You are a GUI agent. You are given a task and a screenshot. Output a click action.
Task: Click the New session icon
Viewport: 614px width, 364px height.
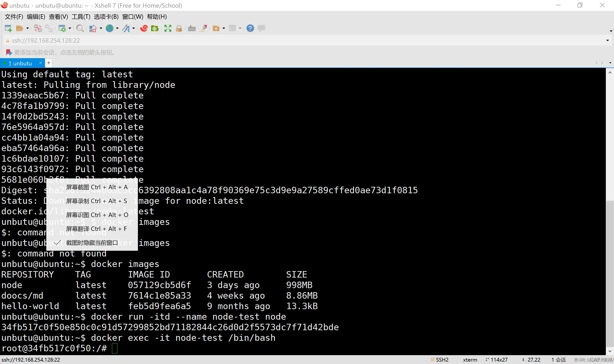point(8,28)
